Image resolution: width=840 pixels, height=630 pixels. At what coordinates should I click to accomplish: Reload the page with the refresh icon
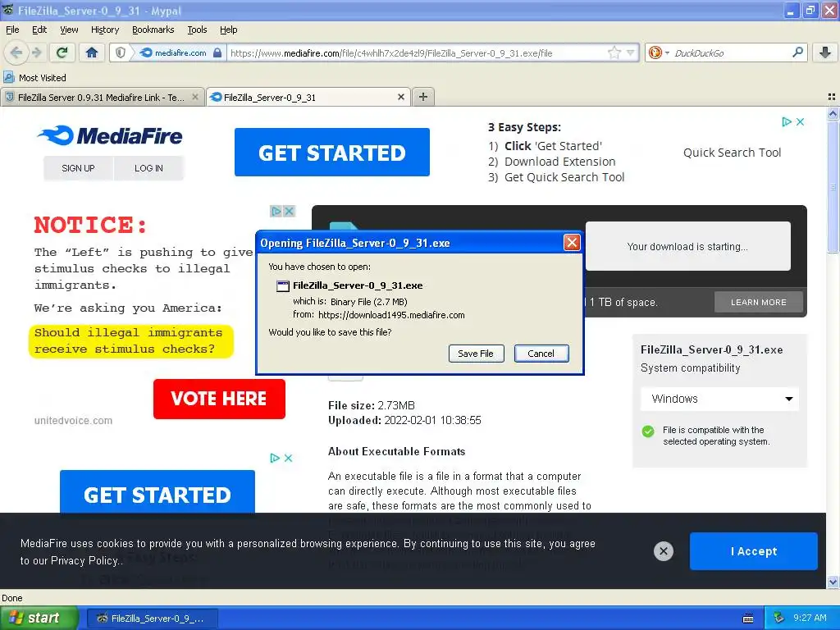(x=62, y=52)
